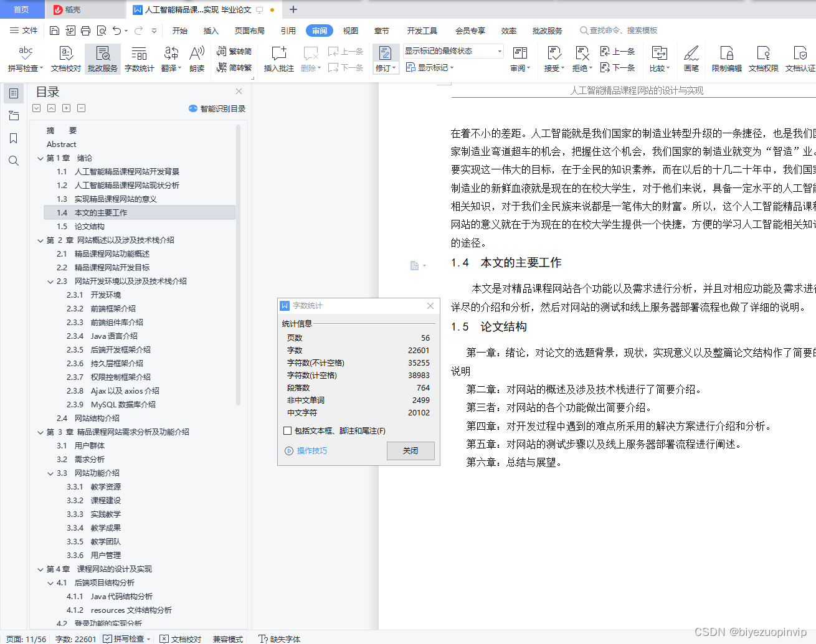Open the correction service (批改服务) tool
Image resolution: width=816 pixels, height=644 pixels.
[103, 59]
